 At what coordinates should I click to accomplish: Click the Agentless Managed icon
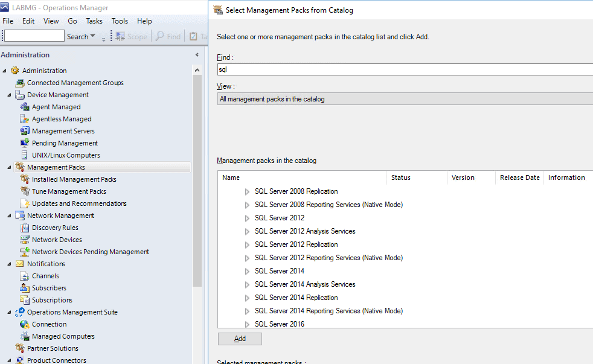coord(25,119)
